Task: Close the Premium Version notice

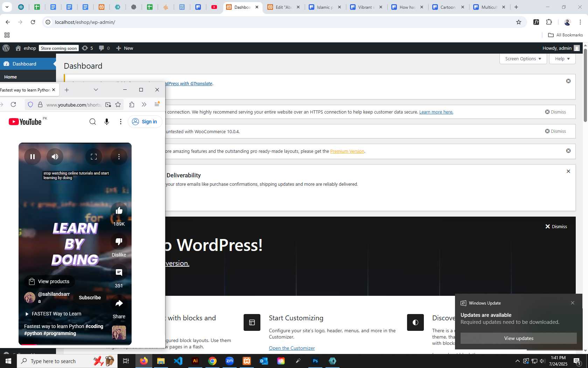Action: [x=568, y=151]
